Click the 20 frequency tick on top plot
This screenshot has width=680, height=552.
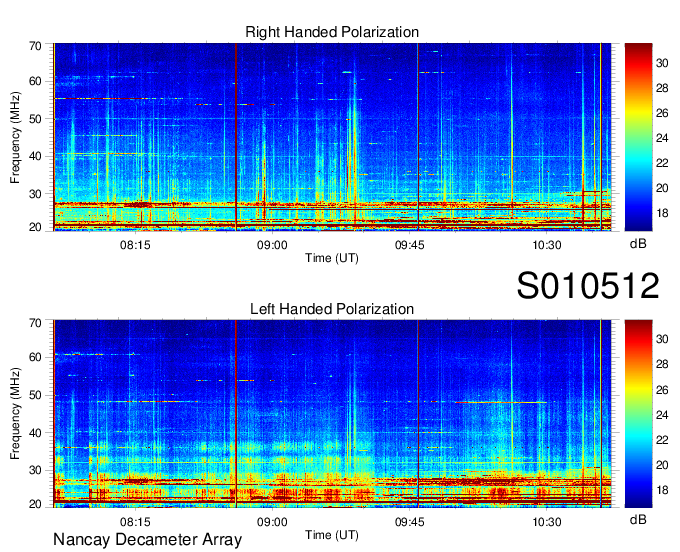tap(35, 227)
